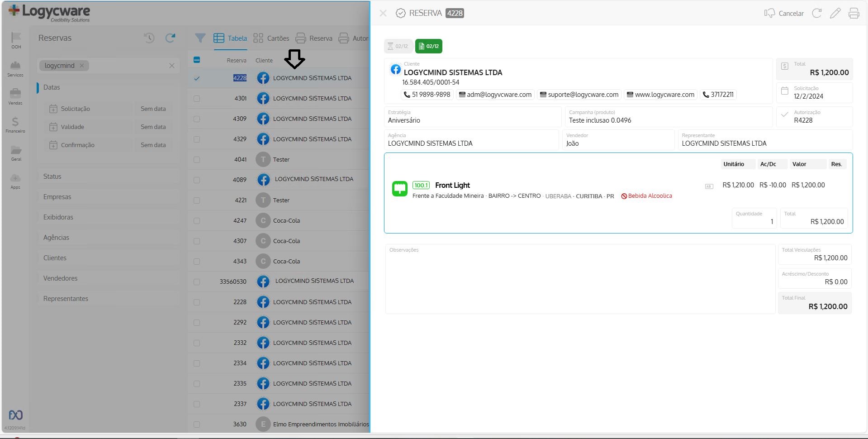Click the green 02/12 document badge

pyautogui.click(x=428, y=46)
